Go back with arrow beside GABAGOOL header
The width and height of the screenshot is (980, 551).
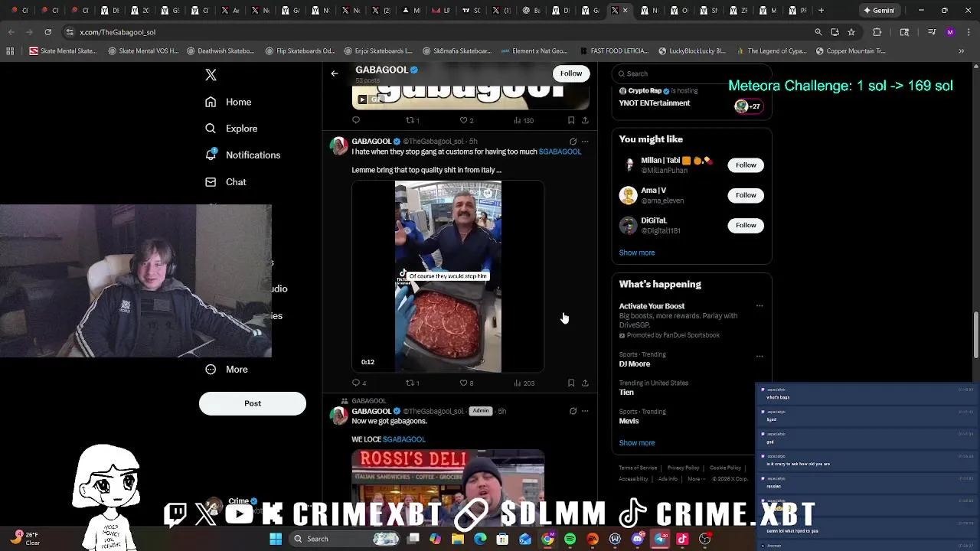coord(335,73)
